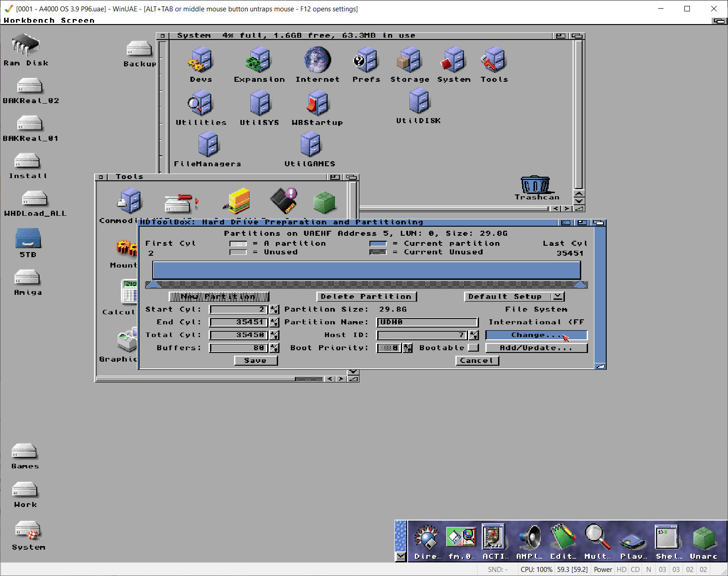Click the System window vertical scrollbar
728x576 pixels.
coord(578,114)
